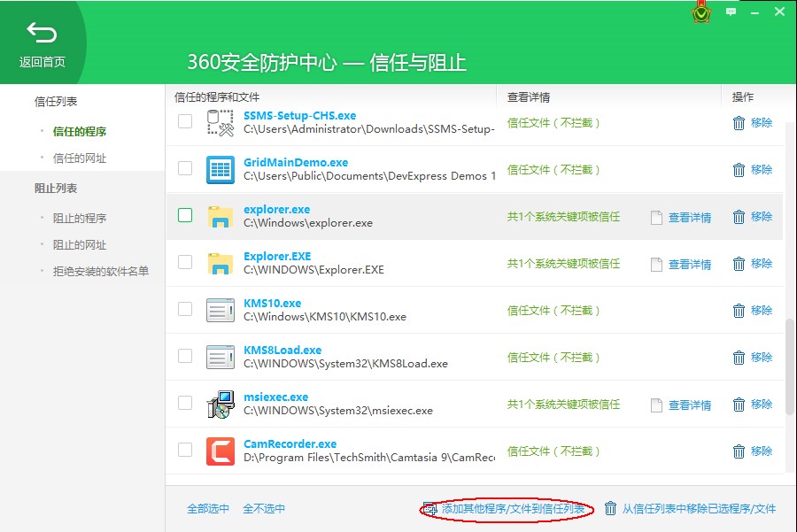Click 添加其他程序/文件到信任列表
This screenshot has width=797, height=532.
514,509
